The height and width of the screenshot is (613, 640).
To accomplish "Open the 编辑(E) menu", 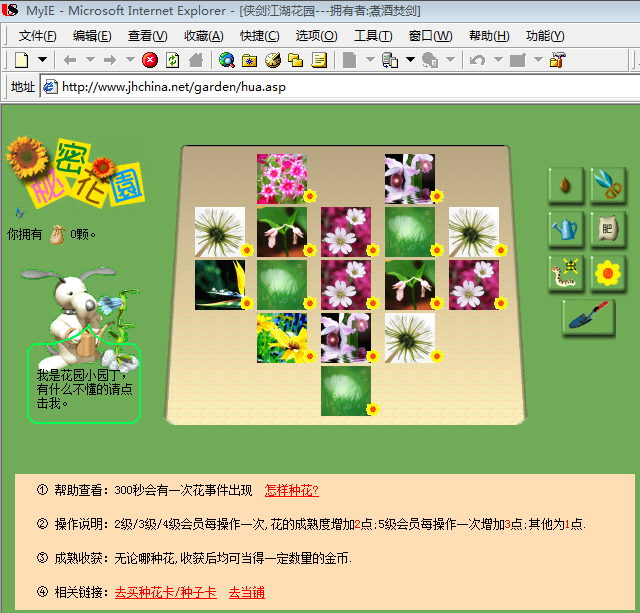I will pos(92,36).
